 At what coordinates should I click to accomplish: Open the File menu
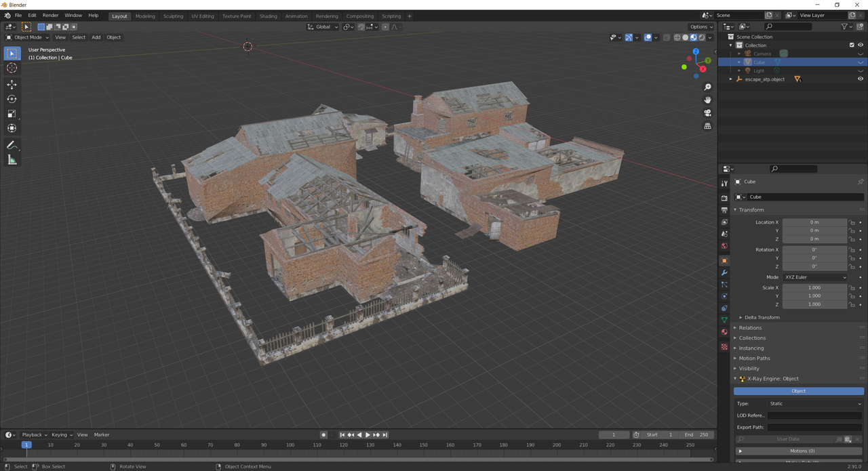(x=18, y=16)
